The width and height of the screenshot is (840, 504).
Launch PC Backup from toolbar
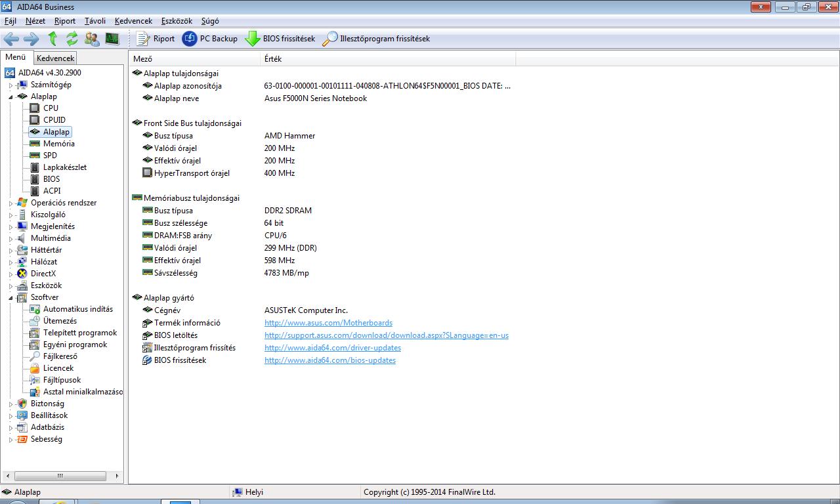[x=210, y=39]
